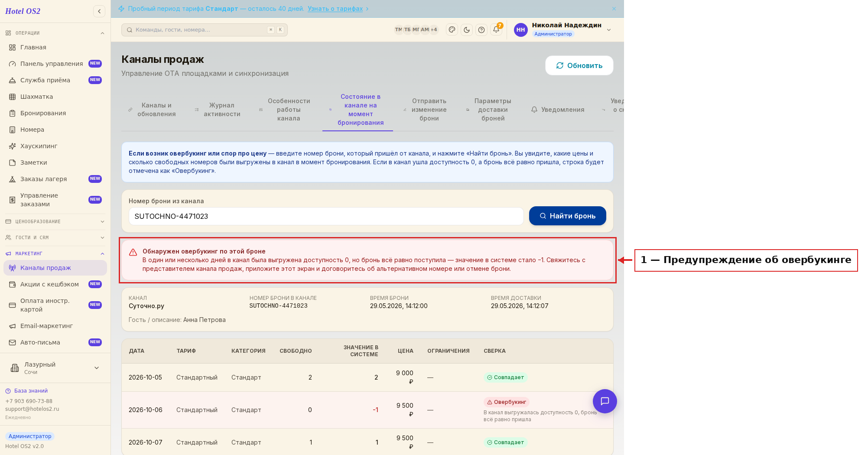Click the Обновить button

[x=579, y=65]
